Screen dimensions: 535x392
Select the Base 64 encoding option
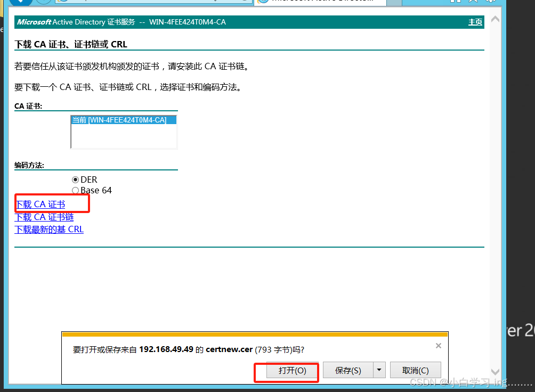[x=76, y=190]
